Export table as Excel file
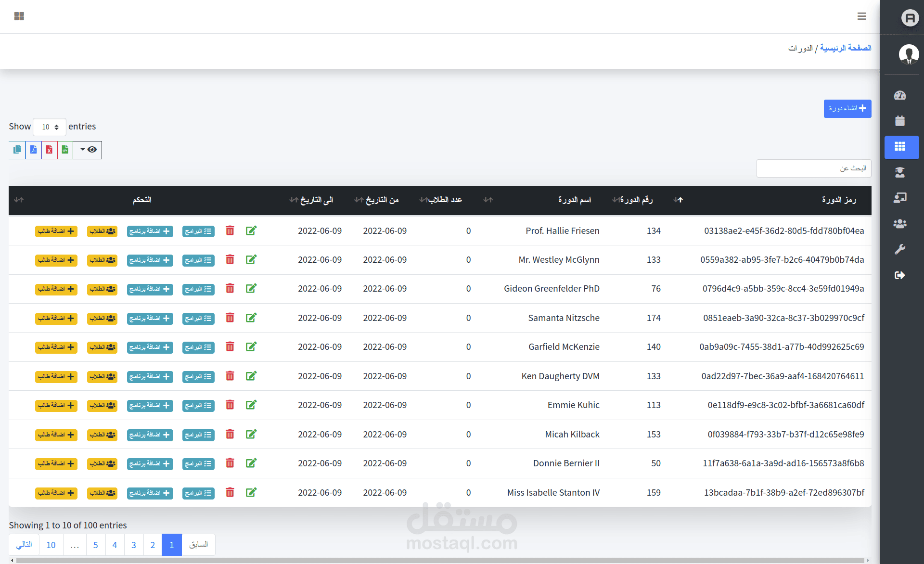Viewport: 924px width, 564px height. (x=49, y=150)
